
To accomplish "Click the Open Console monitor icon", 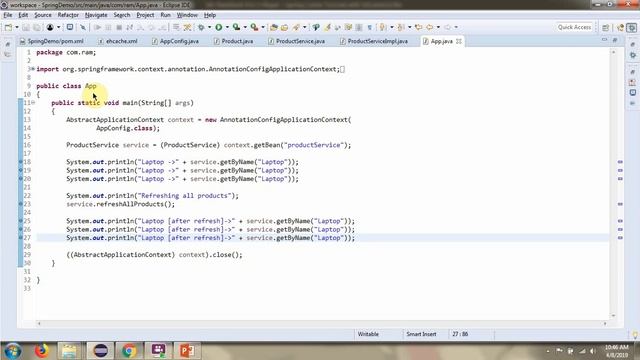I will (70, 27).
